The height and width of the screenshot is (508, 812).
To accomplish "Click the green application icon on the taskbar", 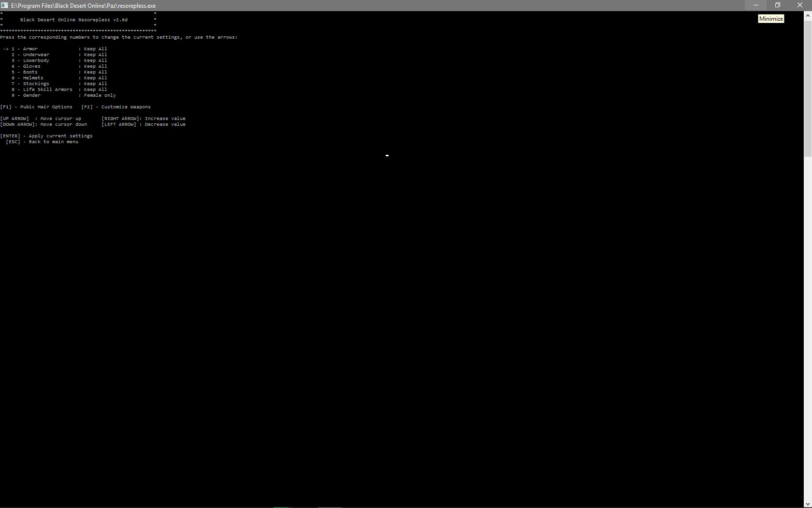I will (280, 507).
